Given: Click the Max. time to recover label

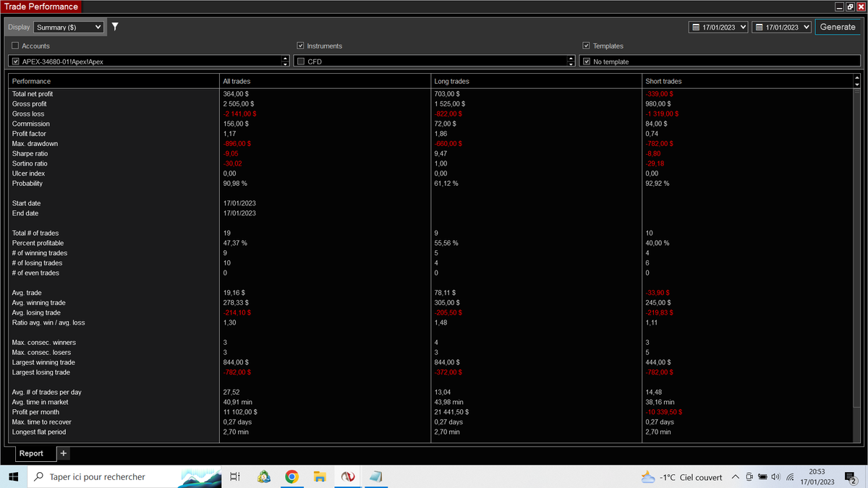Looking at the screenshot, I should (42, 421).
